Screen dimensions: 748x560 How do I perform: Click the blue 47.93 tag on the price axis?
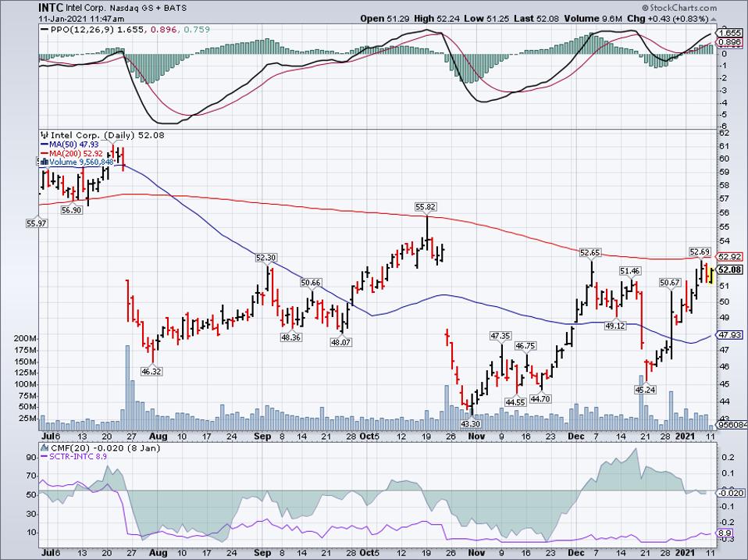(729, 335)
